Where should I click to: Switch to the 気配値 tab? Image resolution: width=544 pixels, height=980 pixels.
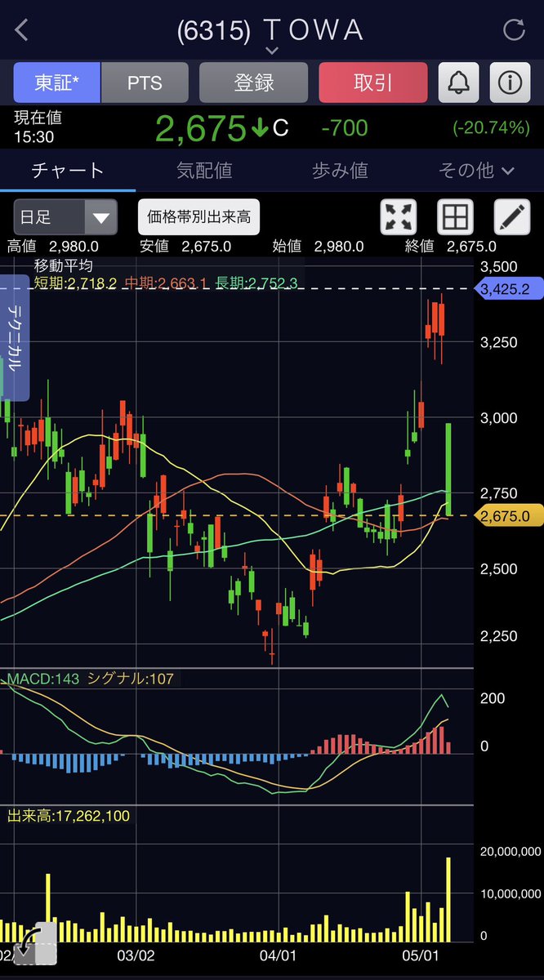point(204,171)
